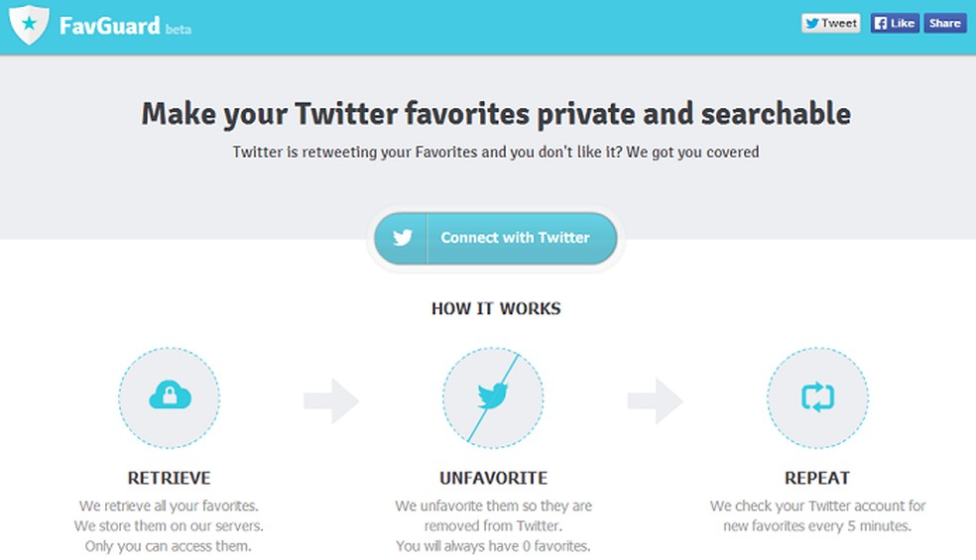
Task: Click the FavGuard brand name text
Action: tap(109, 25)
